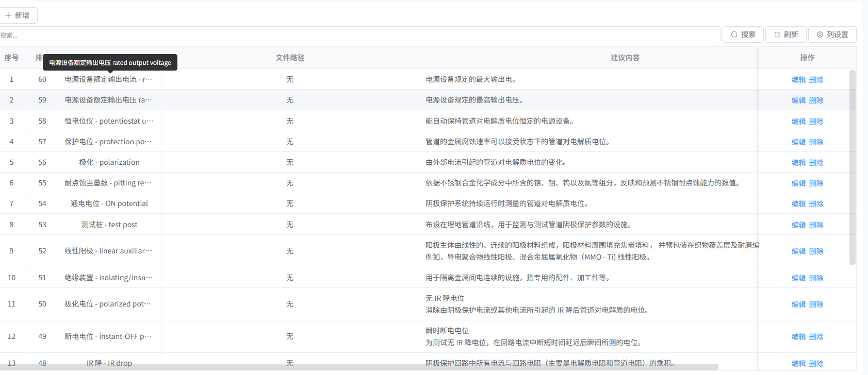Viewport: 868px width, 375px height.
Task: Click text 电源设备规定的最高输出电压
Action: click(474, 100)
